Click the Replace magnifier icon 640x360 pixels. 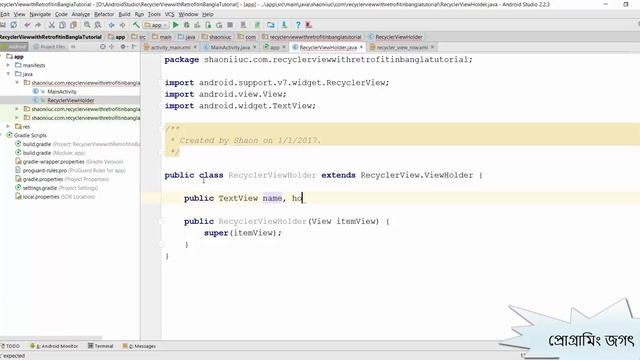pyautogui.click(x=98, y=25)
